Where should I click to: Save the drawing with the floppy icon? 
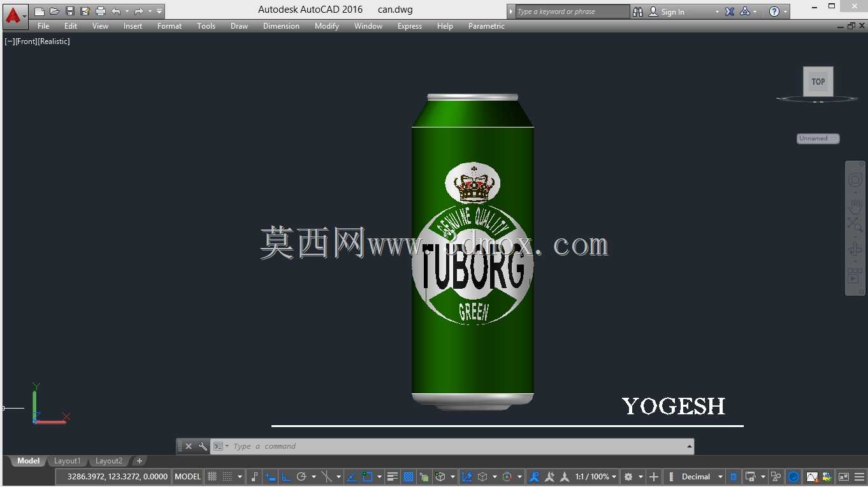point(70,11)
